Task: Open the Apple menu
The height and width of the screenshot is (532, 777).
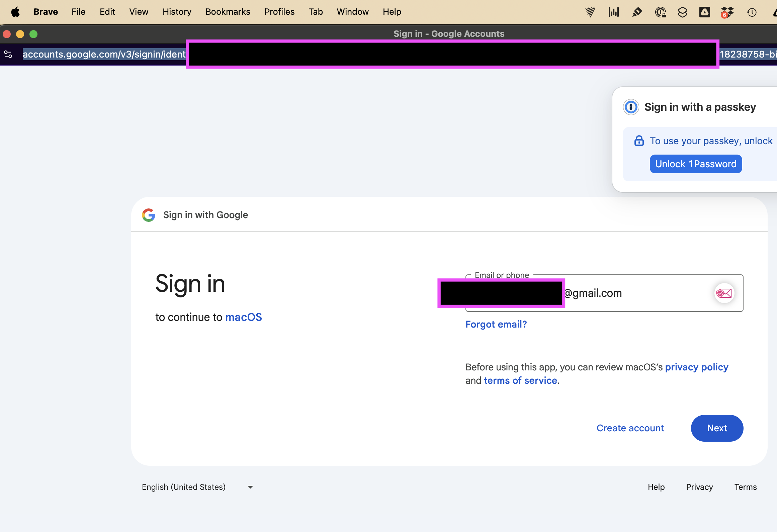Action: [x=15, y=12]
